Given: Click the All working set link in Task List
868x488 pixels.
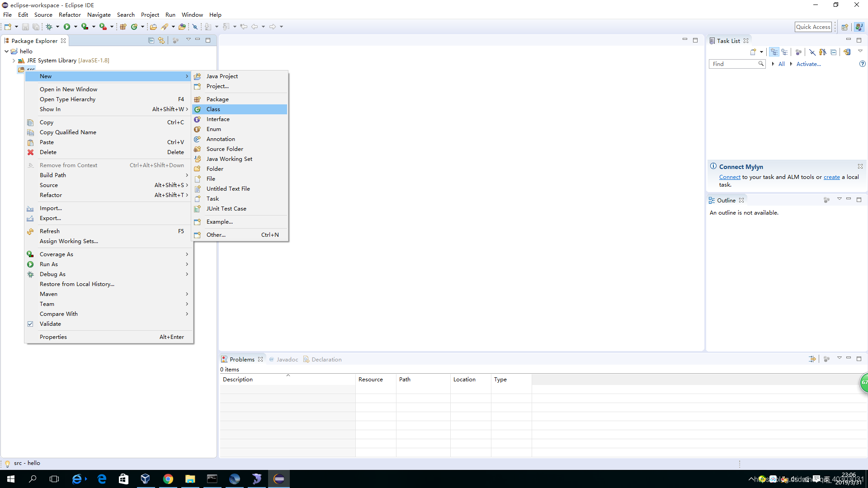Looking at the screenshot, I should 781,64.
